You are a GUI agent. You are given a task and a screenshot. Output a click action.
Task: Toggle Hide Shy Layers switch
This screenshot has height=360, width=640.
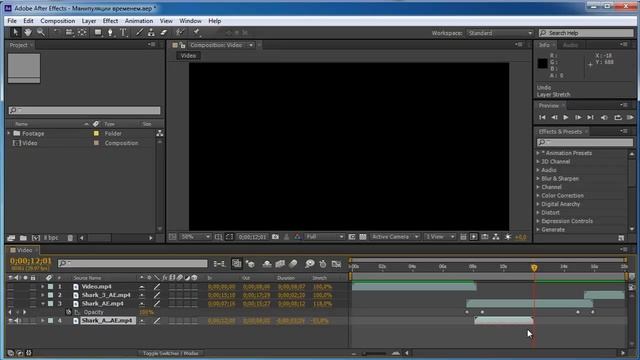point(267,264)
